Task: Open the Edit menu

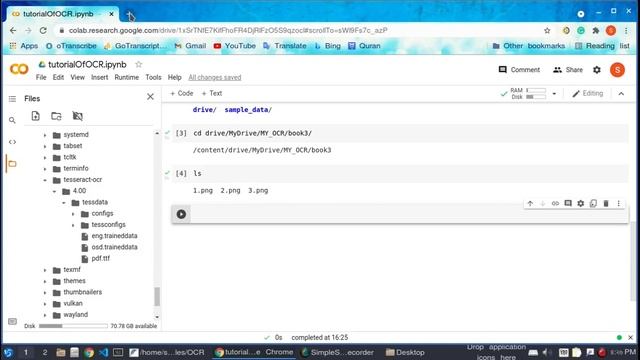Action: (x=58, y=77)
